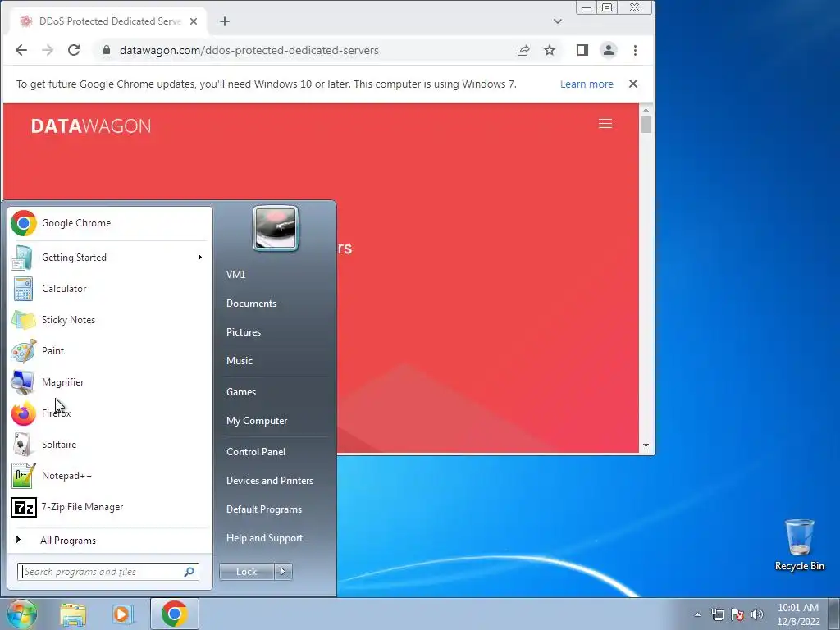This screenshot has height=630, width=840.
Task: Launch Firefox browser
Action: [110, 413]
